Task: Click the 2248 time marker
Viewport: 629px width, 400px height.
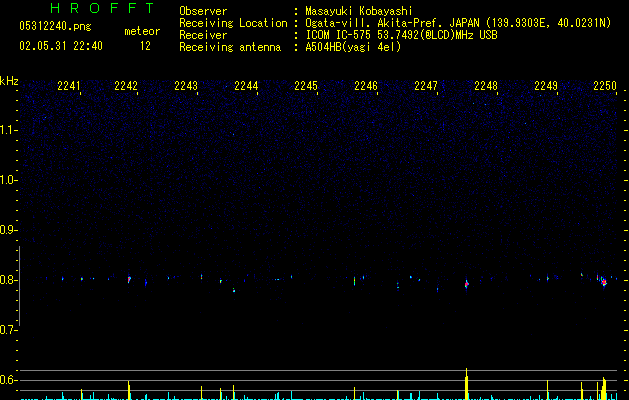Action: point(486,86)
